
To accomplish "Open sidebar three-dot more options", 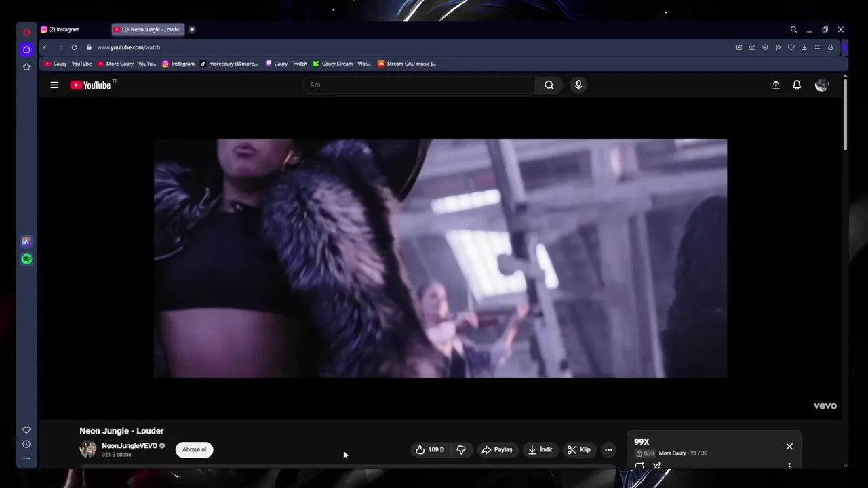I will point(26,458).
